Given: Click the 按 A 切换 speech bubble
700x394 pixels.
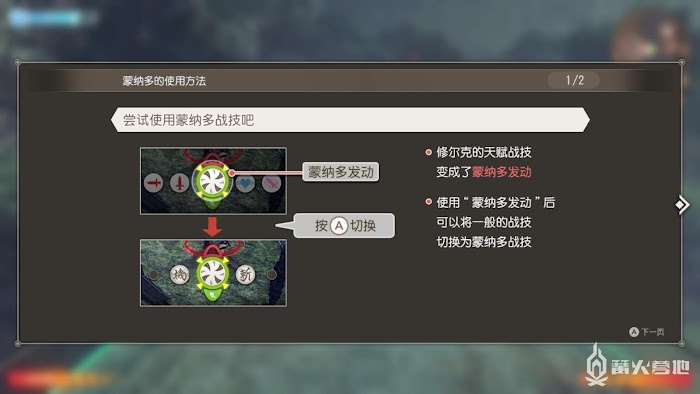Looking at the screenshot, I should coord(344,225).
